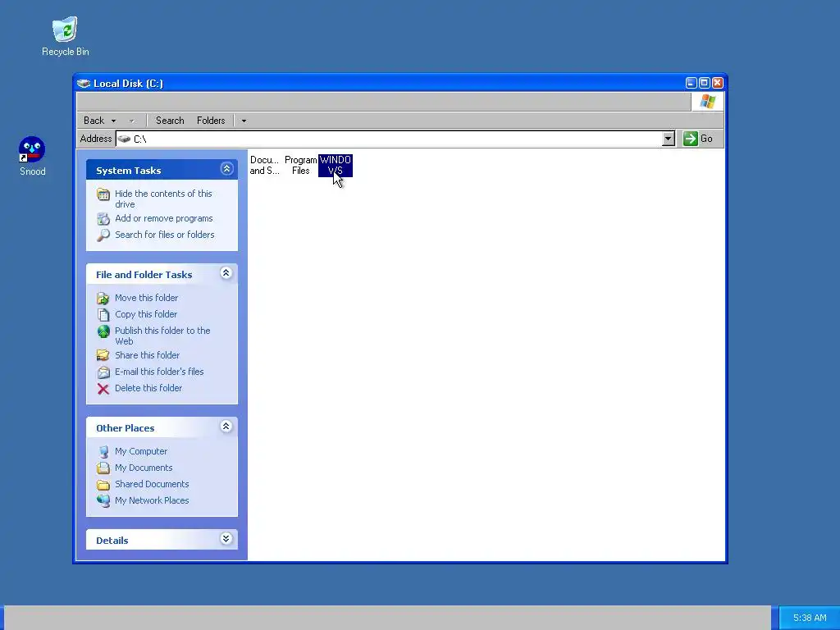The image size is (840, 630).
Task: Expand the Details panel
Action: point(226,538)
